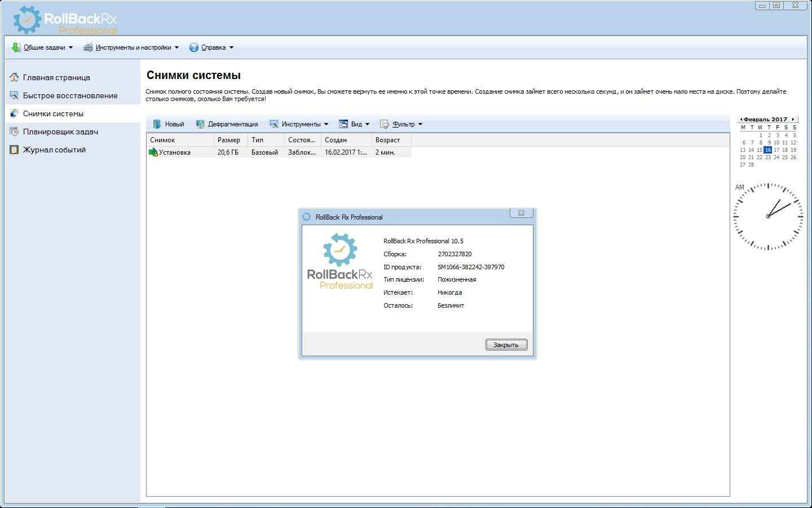Start Дефрагментация of snapshots
The image size is (812, 508).
point(227,124)
